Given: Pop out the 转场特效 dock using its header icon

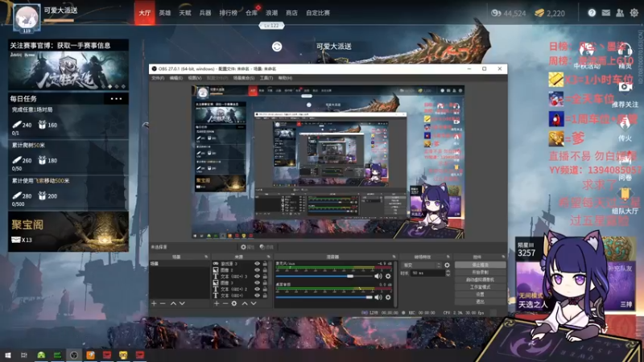Looking at the screenshot, I should 448,257.
